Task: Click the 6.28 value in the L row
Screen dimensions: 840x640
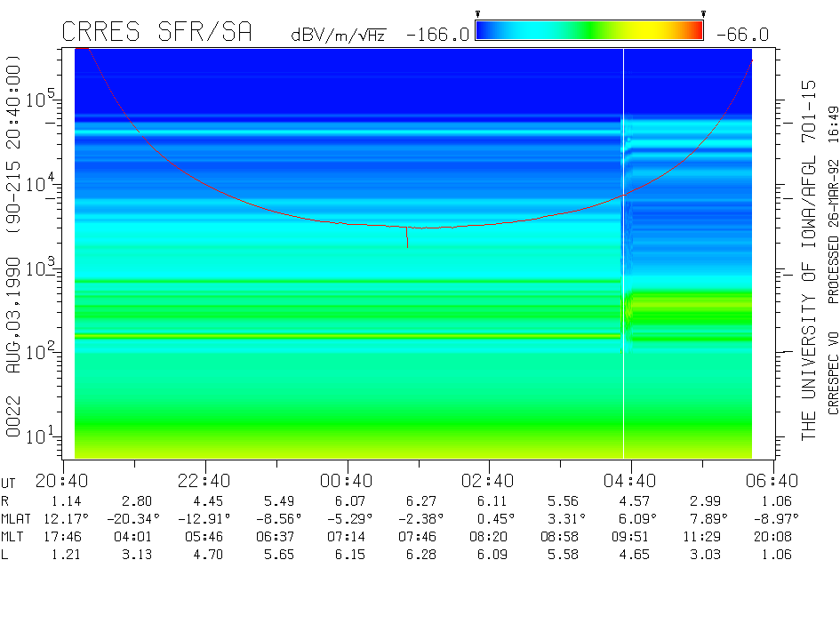Action: tap(417, 555)
